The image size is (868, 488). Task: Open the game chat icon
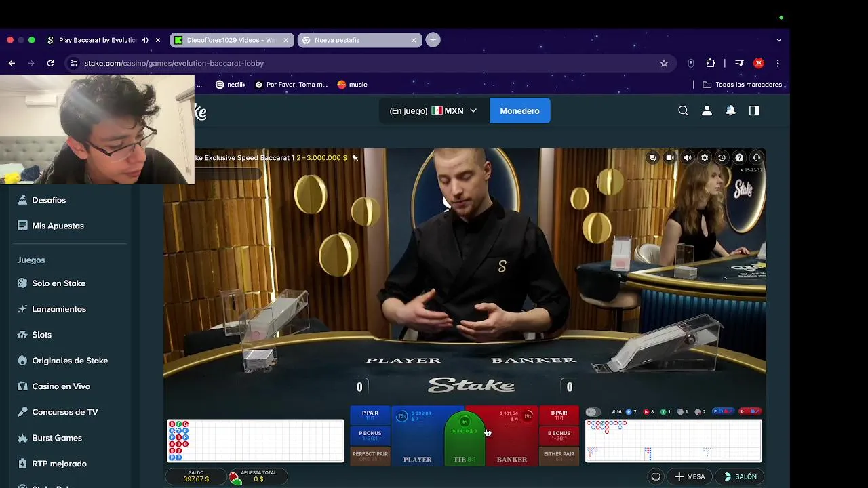click(652, 157)
